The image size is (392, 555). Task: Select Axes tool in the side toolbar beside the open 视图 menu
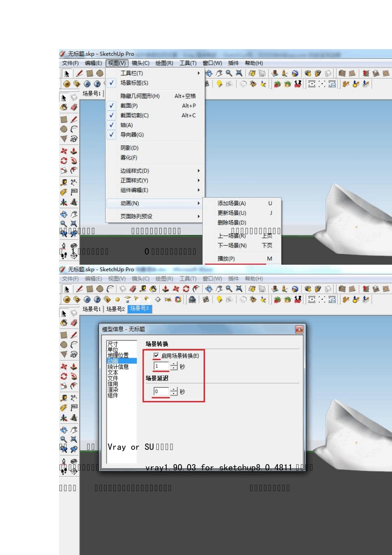64,202
